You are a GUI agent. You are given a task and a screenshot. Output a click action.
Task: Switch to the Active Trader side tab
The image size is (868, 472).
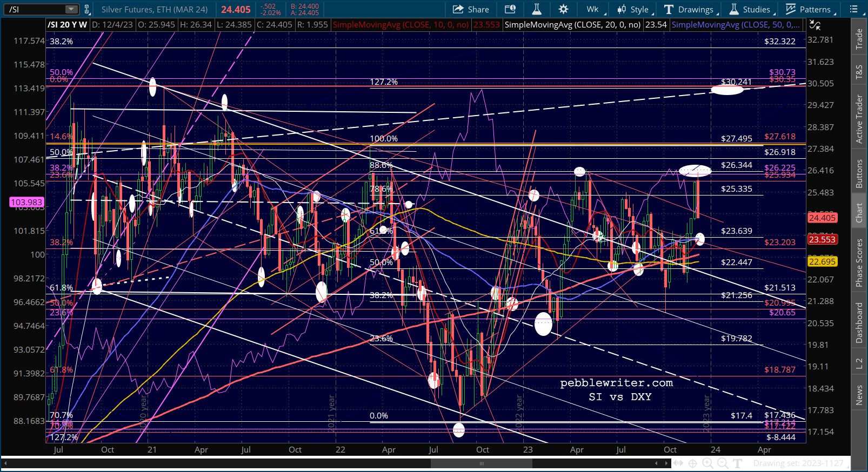859,119
